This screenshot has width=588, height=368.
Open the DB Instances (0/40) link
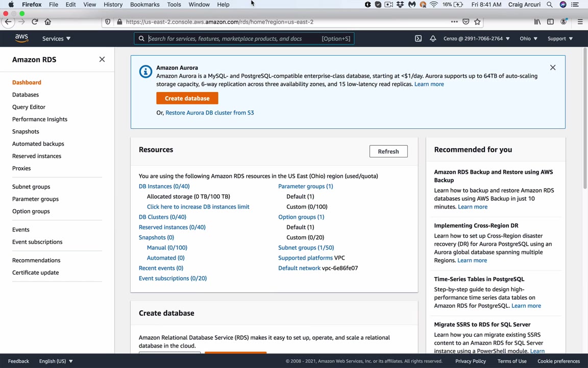point(164,186)
